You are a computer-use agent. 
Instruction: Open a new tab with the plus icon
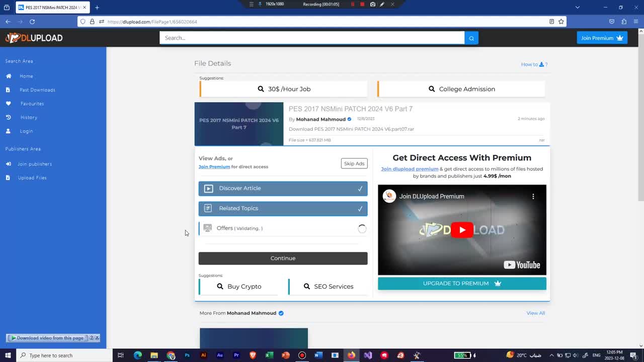click(98, 8)
